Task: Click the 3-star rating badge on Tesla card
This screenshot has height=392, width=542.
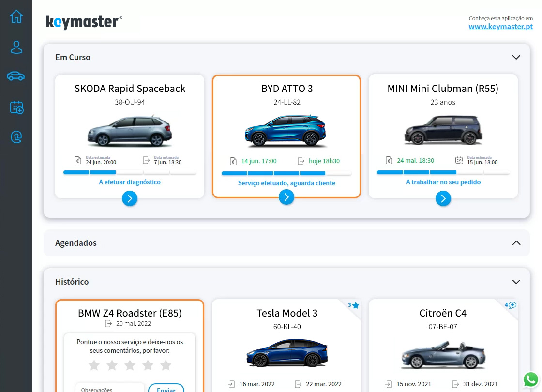Action: click(353, 305)
